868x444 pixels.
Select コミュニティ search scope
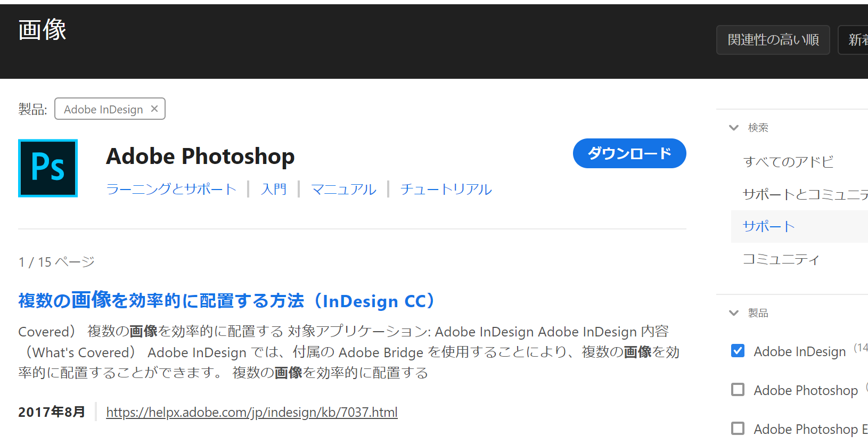pos(781,259)
